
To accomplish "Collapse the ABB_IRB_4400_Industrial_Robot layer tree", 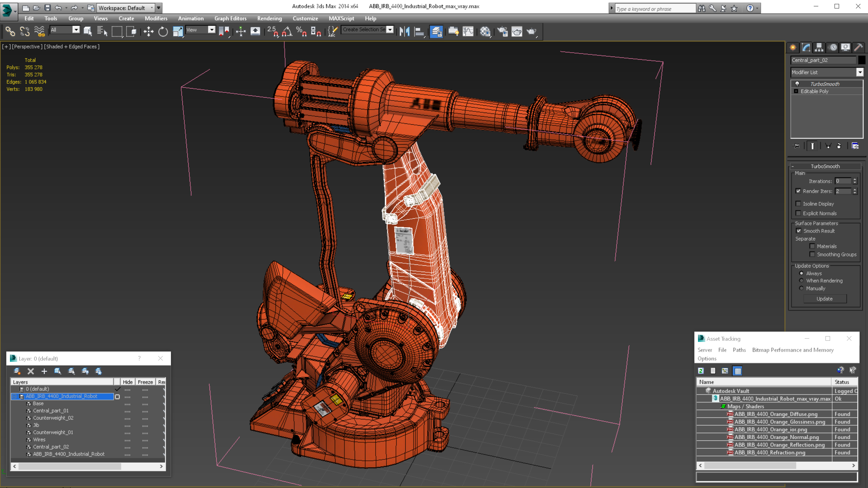I will tap(14, 396).
